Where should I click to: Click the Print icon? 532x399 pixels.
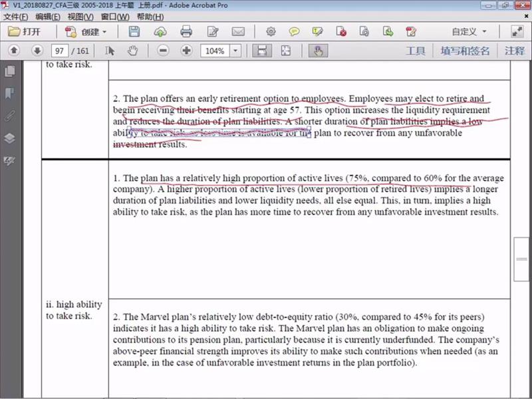(x=186, y=31)
